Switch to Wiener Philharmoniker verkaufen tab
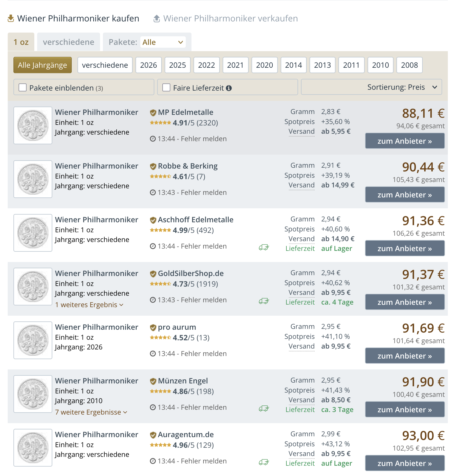 tap(226, 19)
